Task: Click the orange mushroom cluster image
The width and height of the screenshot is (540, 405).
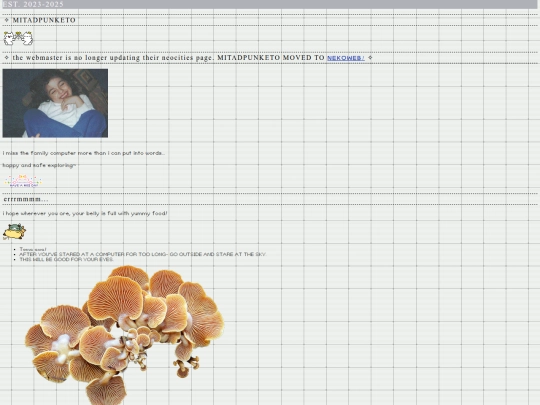Action: point(124,335)
